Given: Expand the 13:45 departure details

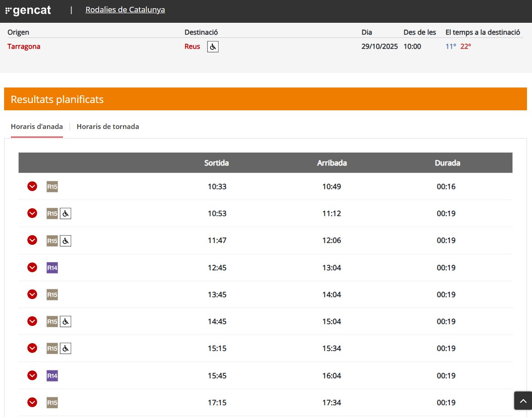Looking at the screenshot, I should (32, 294).
